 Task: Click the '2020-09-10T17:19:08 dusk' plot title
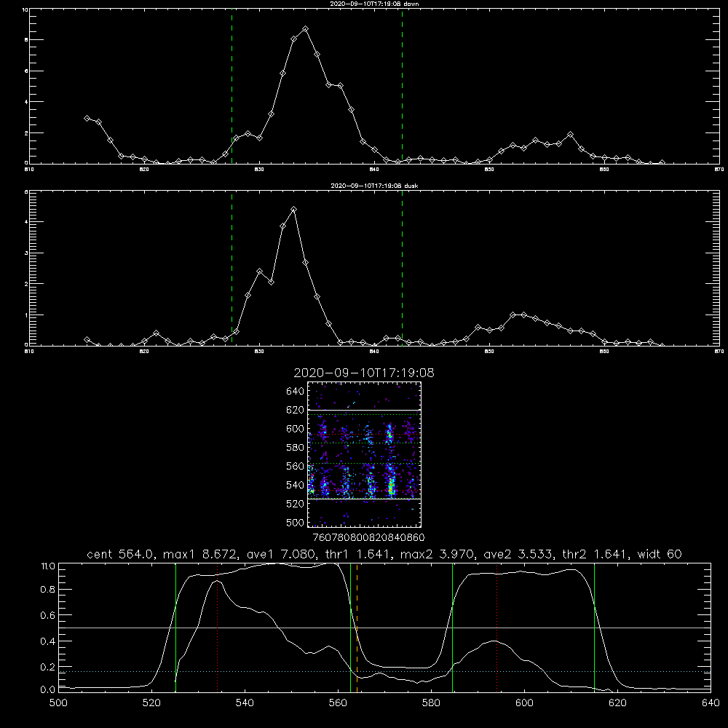click(x=374, y=186)
